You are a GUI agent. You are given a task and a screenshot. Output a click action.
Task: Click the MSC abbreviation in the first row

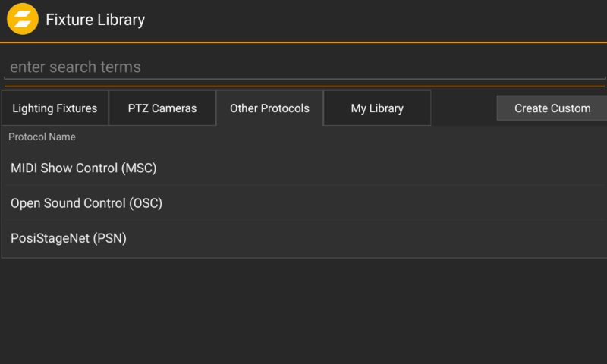click(139, 168)
